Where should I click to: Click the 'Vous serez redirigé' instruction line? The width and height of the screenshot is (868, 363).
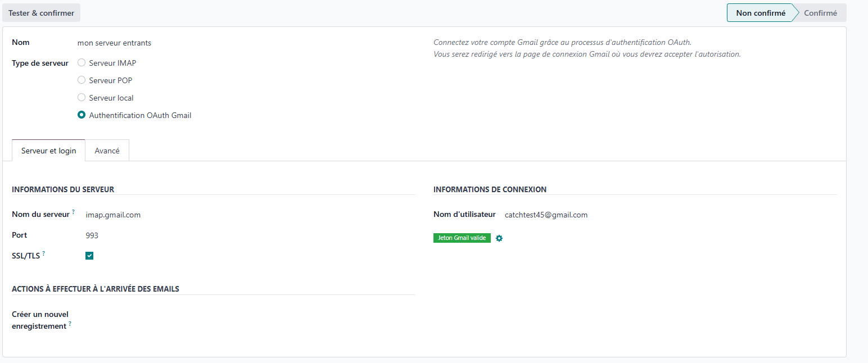click(587, 55)
